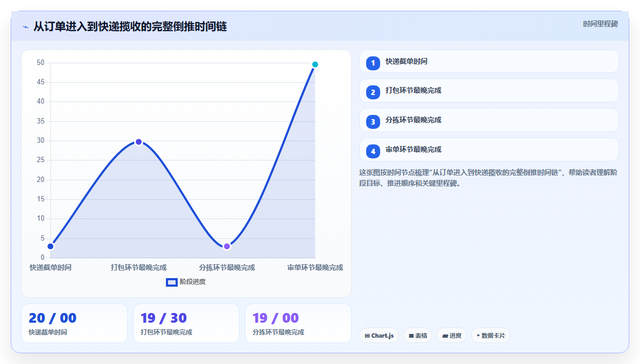Click the page title 从订单进入到快递揽收的完整倒推时间链
This screenshot has height=364, width=640.
click(x=130, y=26)
